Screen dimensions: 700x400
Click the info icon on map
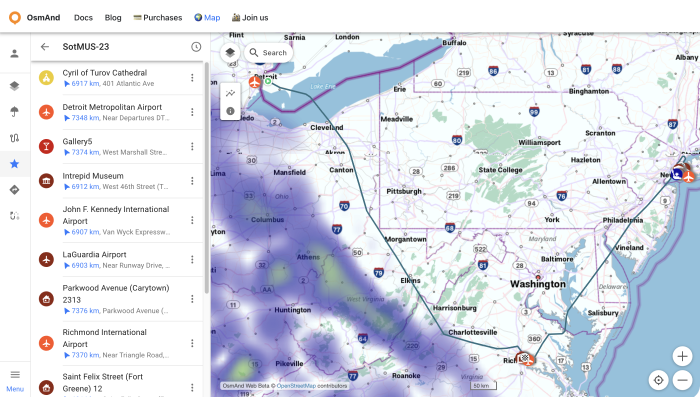coord(230,111)
